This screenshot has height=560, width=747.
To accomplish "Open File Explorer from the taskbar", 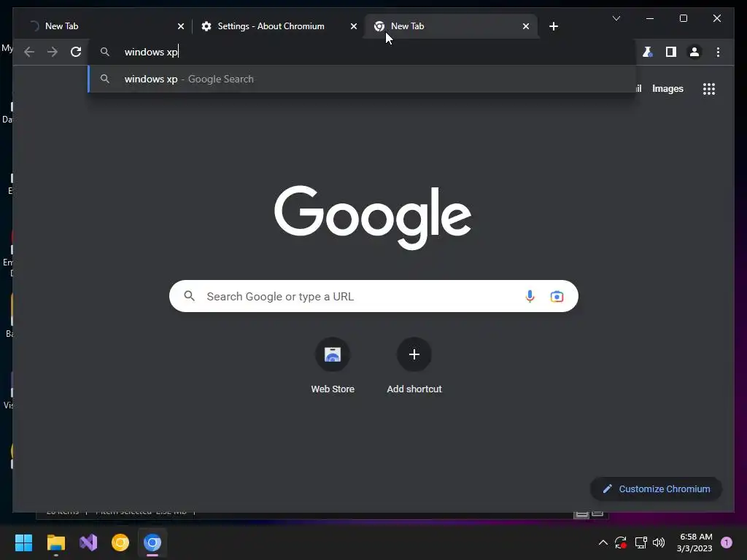I will click(x=55, y=542).
